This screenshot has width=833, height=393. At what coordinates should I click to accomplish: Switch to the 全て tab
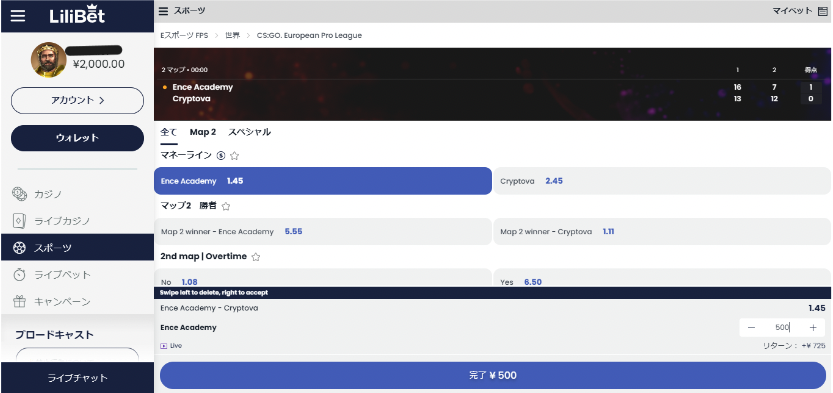tap(169, 132)
